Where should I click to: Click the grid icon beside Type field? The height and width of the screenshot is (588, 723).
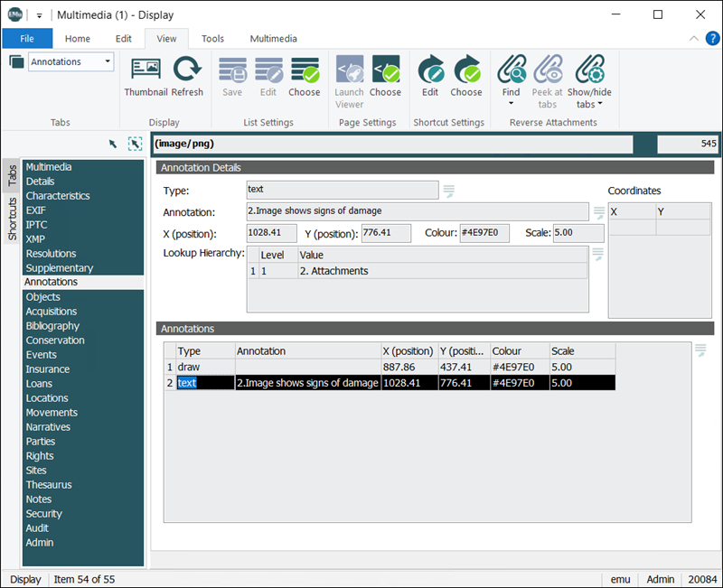tap(448, 191)
